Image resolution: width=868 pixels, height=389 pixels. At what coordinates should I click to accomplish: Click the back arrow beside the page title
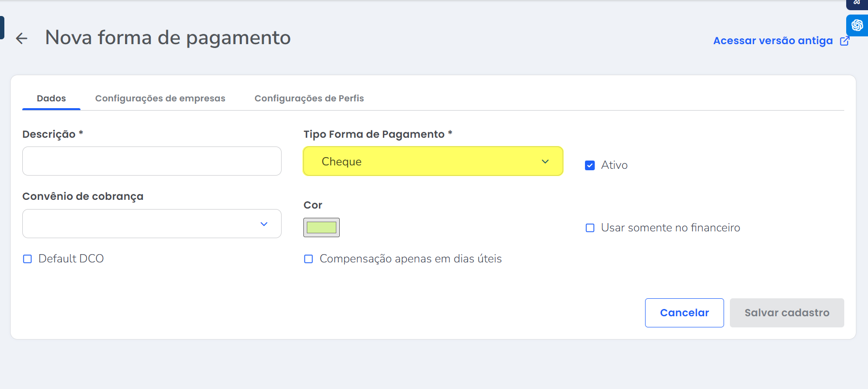coord(22,38)
